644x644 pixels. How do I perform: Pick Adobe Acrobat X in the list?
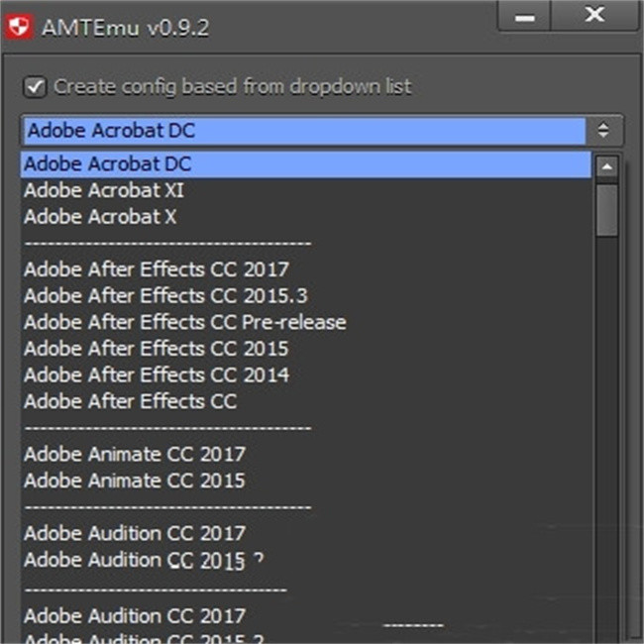100,216
